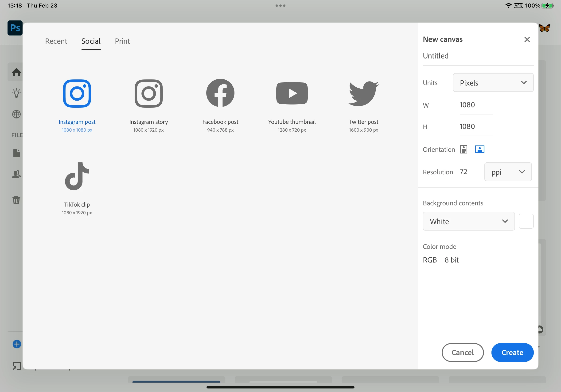
Task: Expand the ppi resolution unit dropdown
Action: point(508,172)
